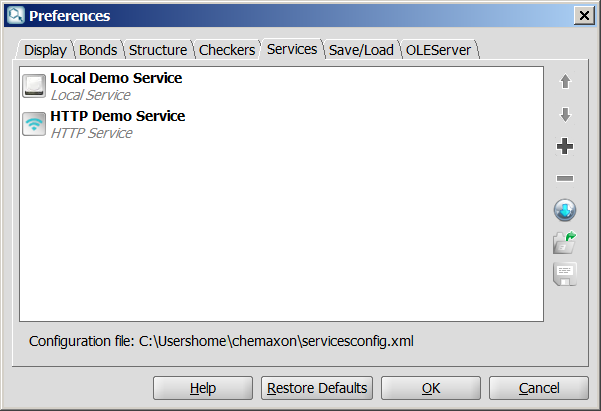This screenshot has height=411, width=601.
Task: Click the move service up arrow
Action: pos(565,81)
